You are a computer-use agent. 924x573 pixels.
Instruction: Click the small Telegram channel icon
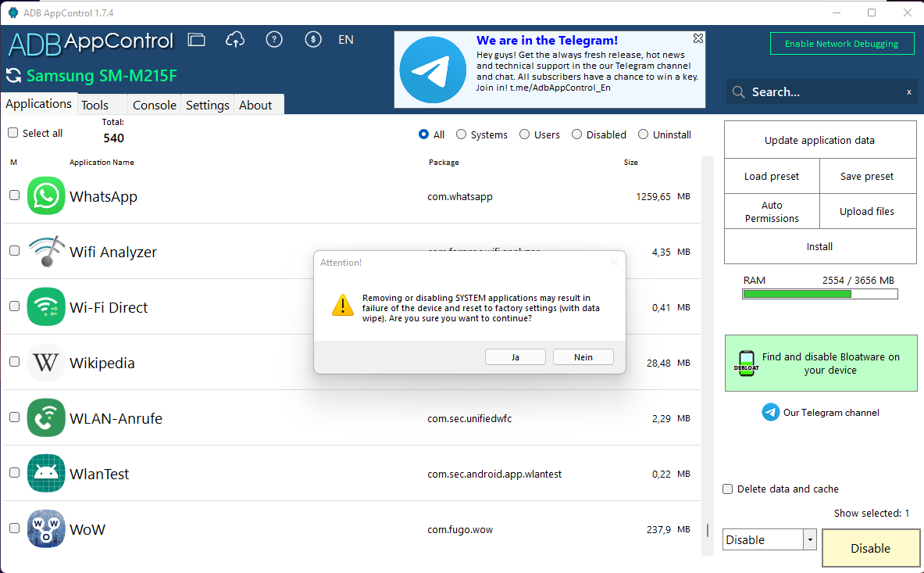[770, 412]
